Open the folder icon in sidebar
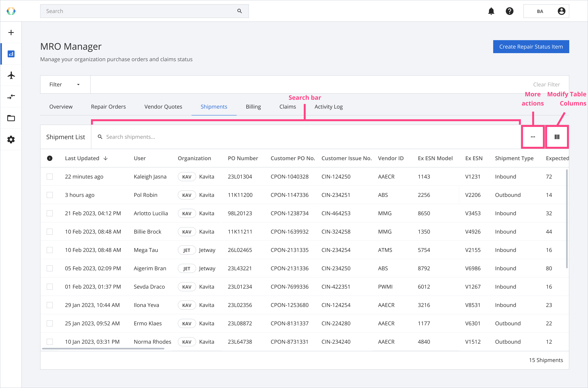 (x=11, y=118)
